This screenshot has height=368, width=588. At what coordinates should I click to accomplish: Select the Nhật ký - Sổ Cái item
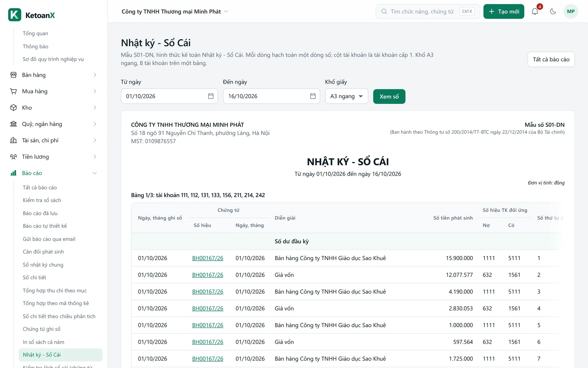(x=60, y=355)
